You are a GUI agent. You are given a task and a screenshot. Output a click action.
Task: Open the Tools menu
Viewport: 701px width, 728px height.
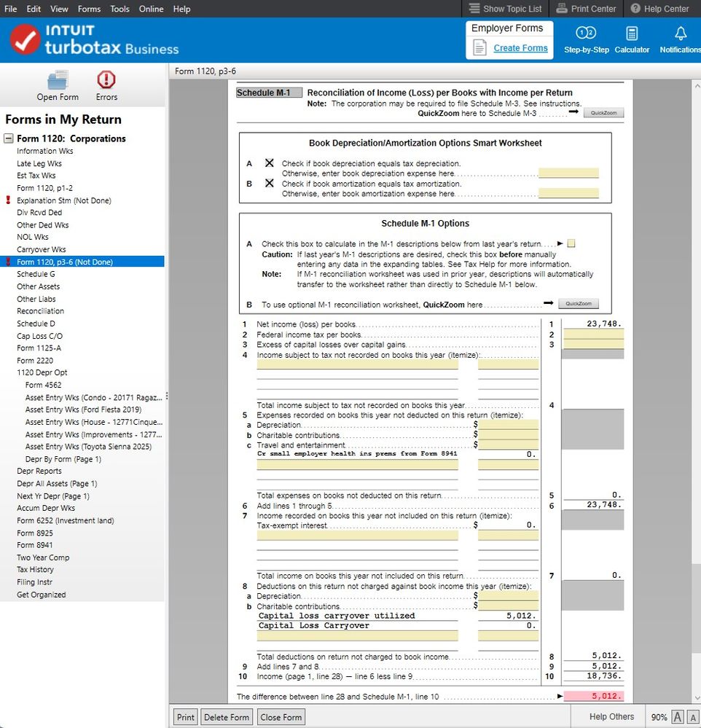[x=120, y=9]
